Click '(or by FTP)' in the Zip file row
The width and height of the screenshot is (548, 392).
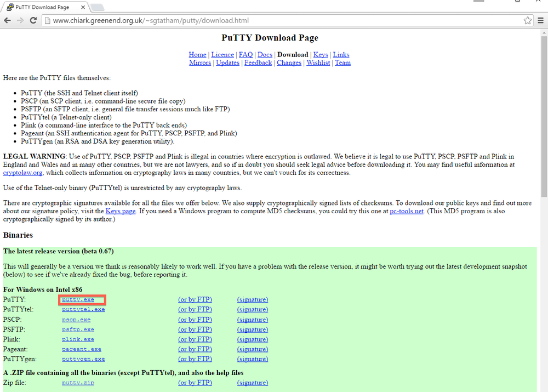point(195,382)
